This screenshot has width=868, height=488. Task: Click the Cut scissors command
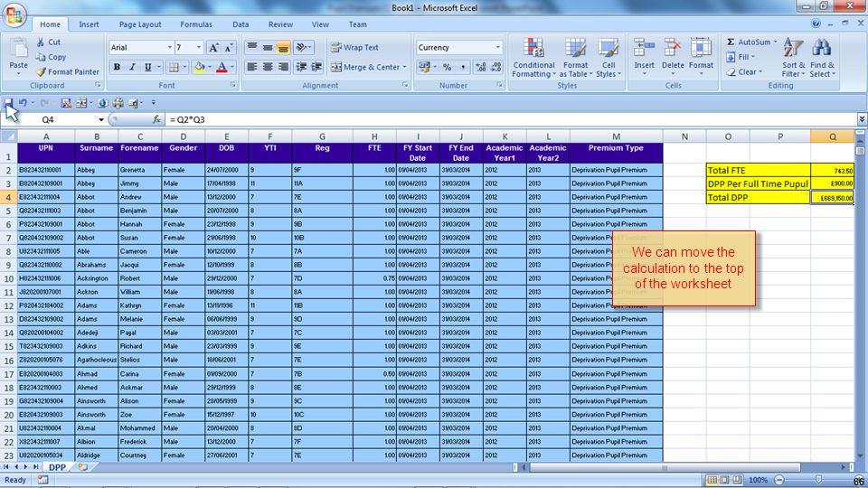click(48, 42)
